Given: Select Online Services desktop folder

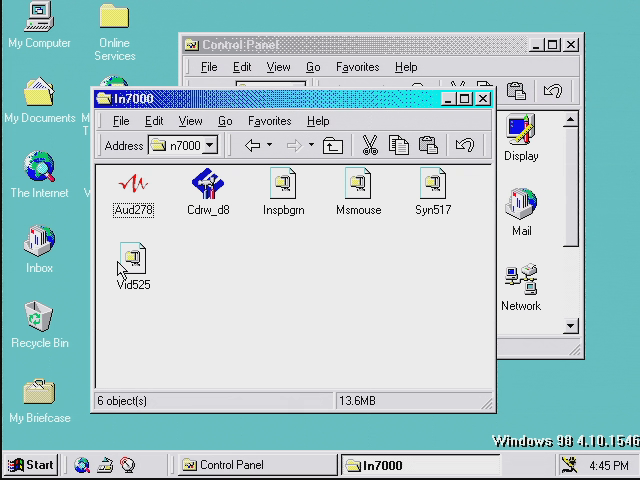Looking at the screenshot, I should point(114,16).
